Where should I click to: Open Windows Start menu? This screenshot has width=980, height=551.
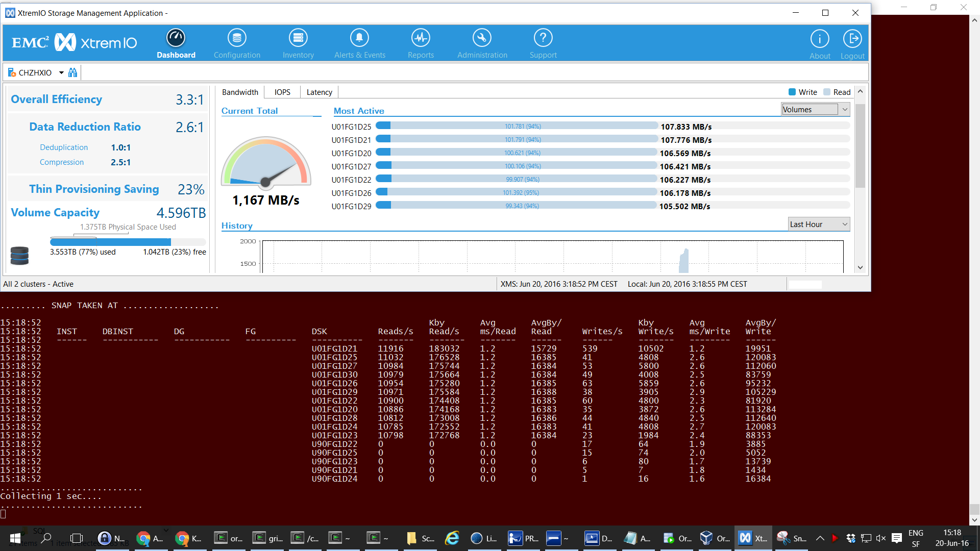pyautogui.click(x=15, y=538)
